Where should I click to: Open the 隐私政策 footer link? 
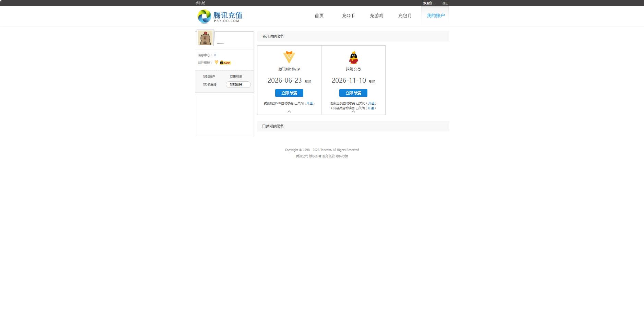click(342, 156)
